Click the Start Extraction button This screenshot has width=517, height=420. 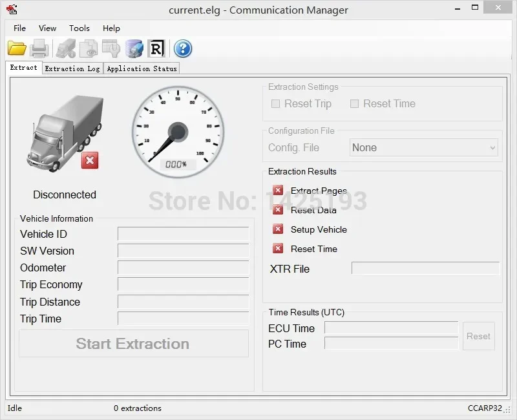(x=133, y=343)
